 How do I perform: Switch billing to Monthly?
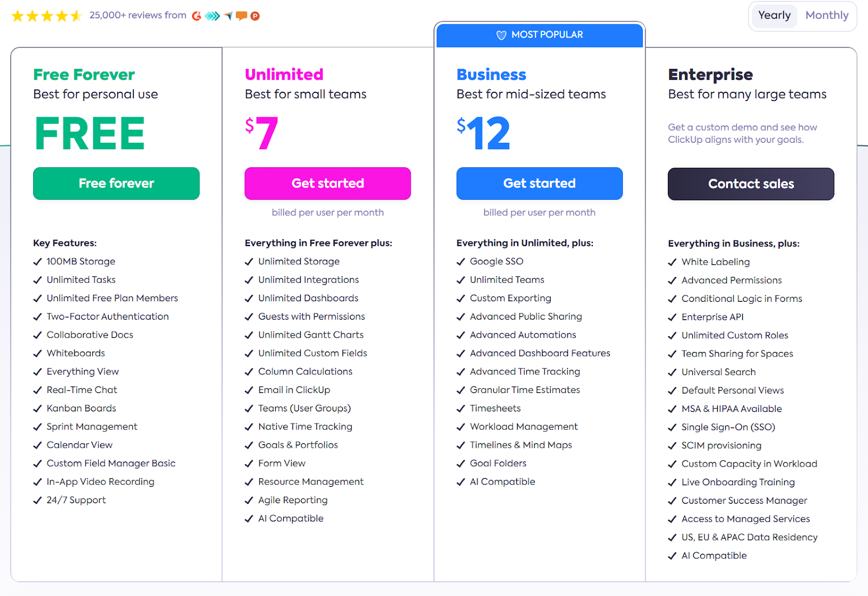click(x=827, y=15)
